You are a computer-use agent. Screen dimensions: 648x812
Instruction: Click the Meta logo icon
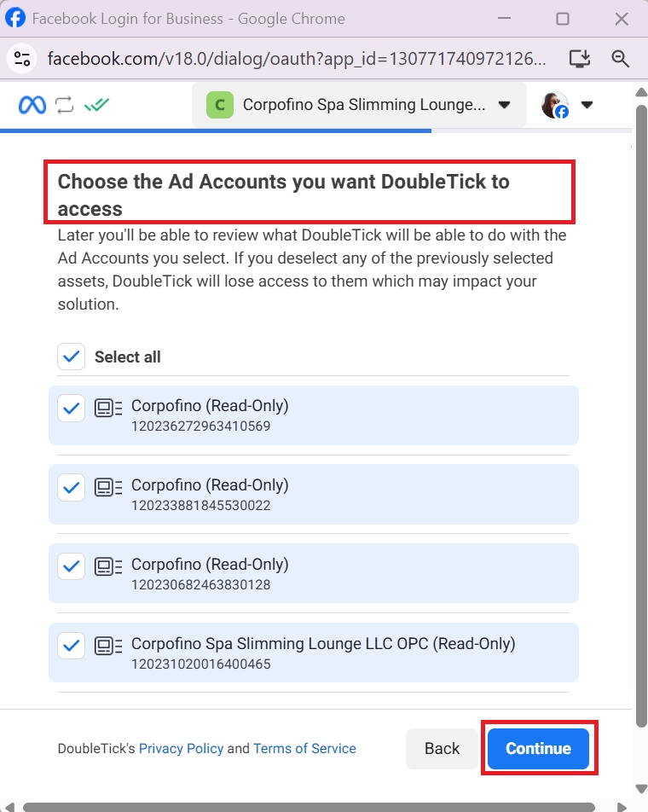32,105
